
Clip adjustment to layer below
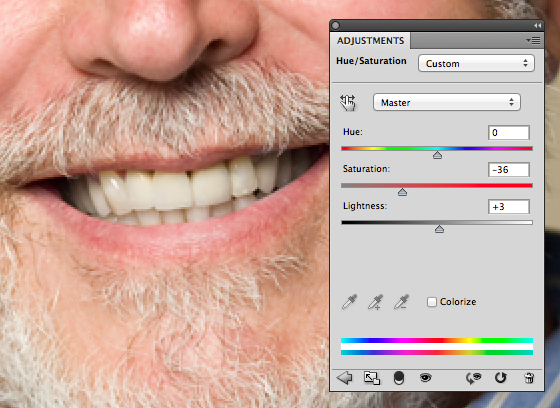(399, 378)
